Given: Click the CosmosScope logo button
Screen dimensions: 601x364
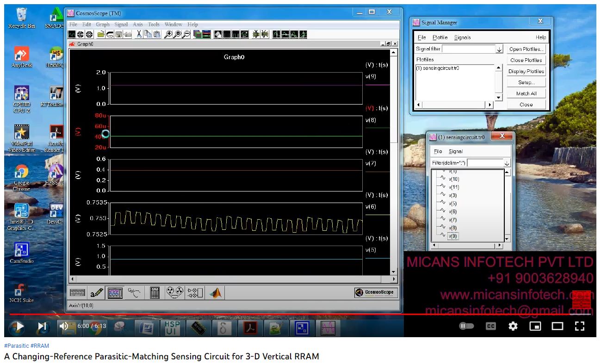Looking at the screenshot, I should (375, 292).
